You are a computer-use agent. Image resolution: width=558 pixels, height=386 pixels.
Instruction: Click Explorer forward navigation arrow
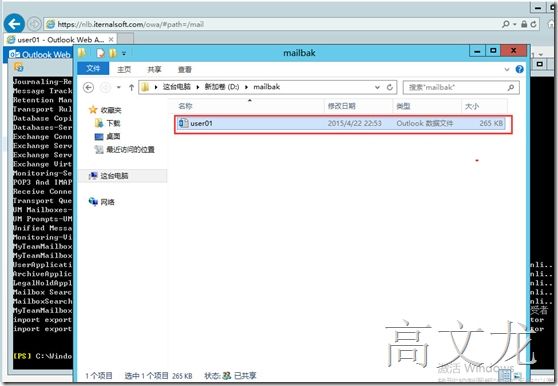[x=105, y=87]
